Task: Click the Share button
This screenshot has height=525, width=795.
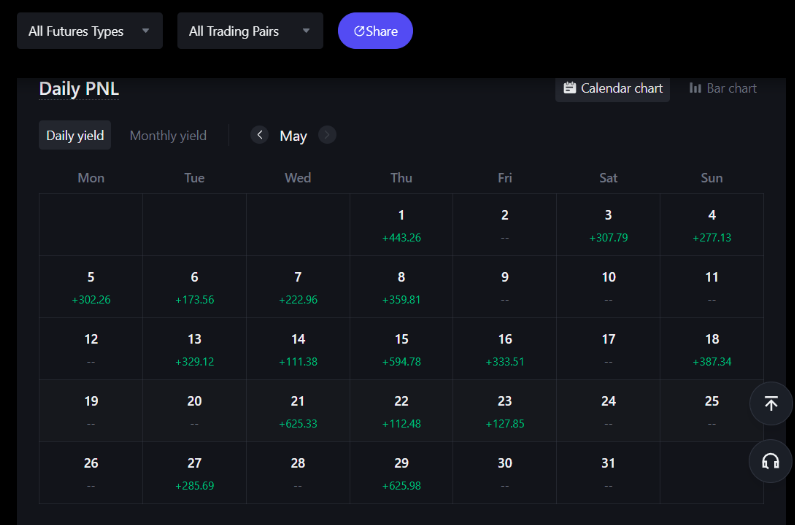Action: (375, 31)
